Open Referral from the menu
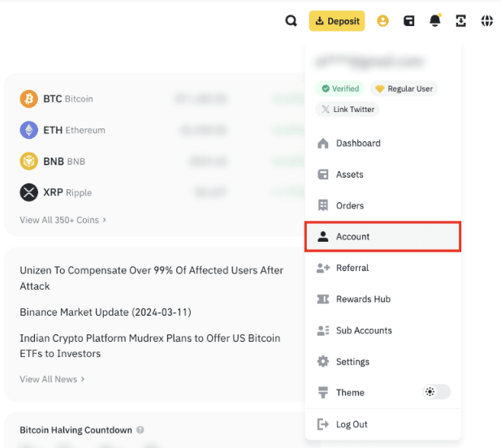Image resolution: width=501 pixels, height=448 pixels. (x=382, y=268)
